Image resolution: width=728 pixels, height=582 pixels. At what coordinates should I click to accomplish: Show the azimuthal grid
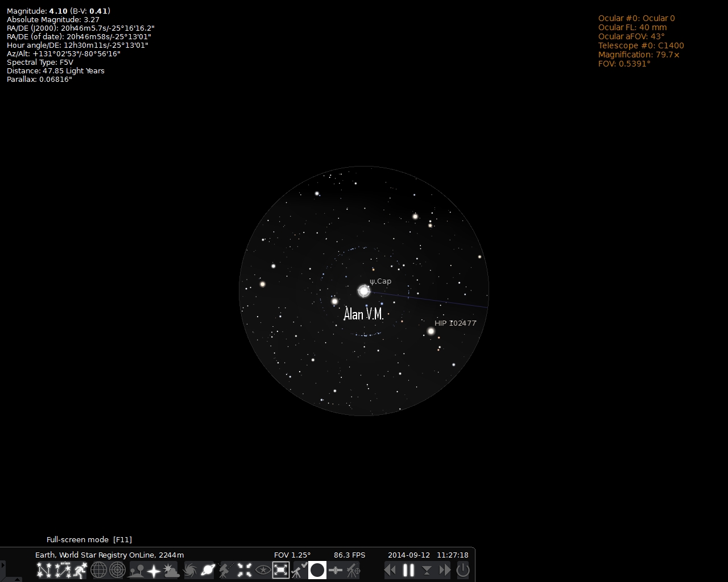tap(117, 569)
